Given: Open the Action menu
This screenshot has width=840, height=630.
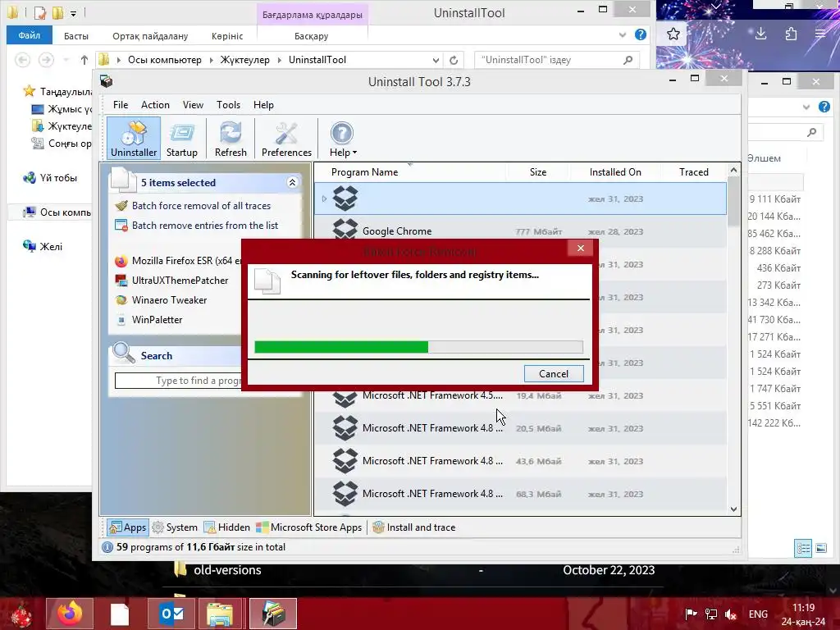Looking at the screenshot, I should 155,105.
